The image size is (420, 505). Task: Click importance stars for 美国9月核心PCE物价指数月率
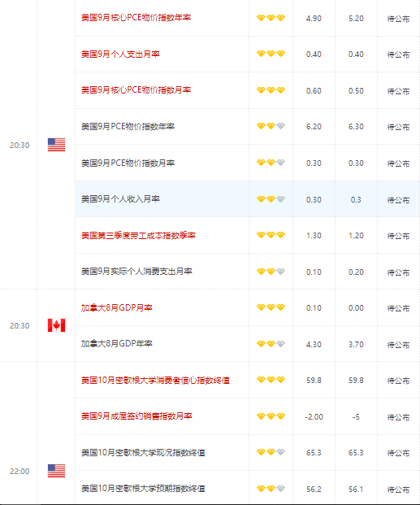[x=271, y=90]
